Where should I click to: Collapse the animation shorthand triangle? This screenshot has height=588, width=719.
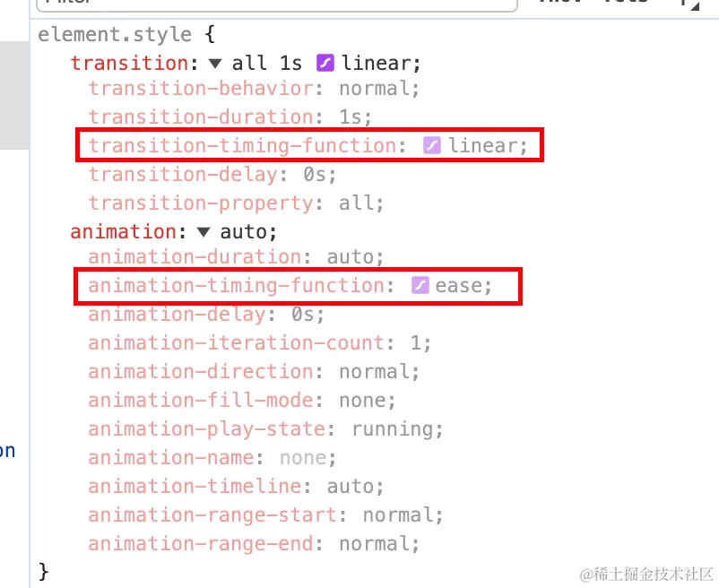point(204,232)
